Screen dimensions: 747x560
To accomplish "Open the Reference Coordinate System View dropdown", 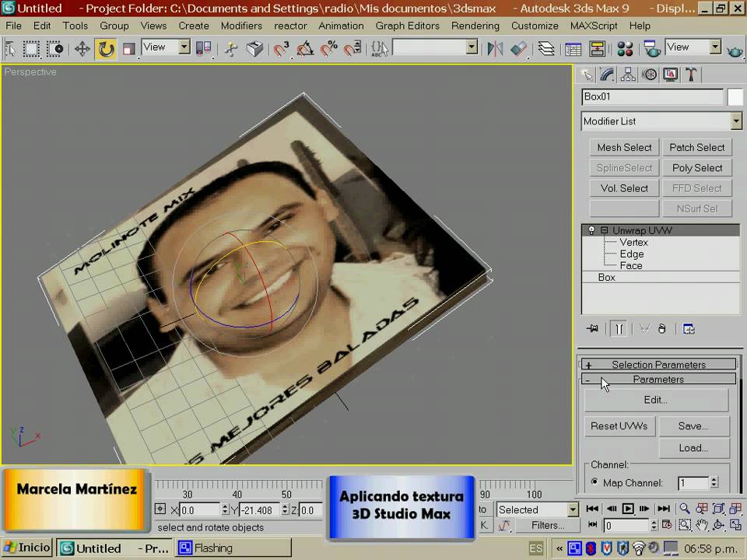I will point(184,47).
